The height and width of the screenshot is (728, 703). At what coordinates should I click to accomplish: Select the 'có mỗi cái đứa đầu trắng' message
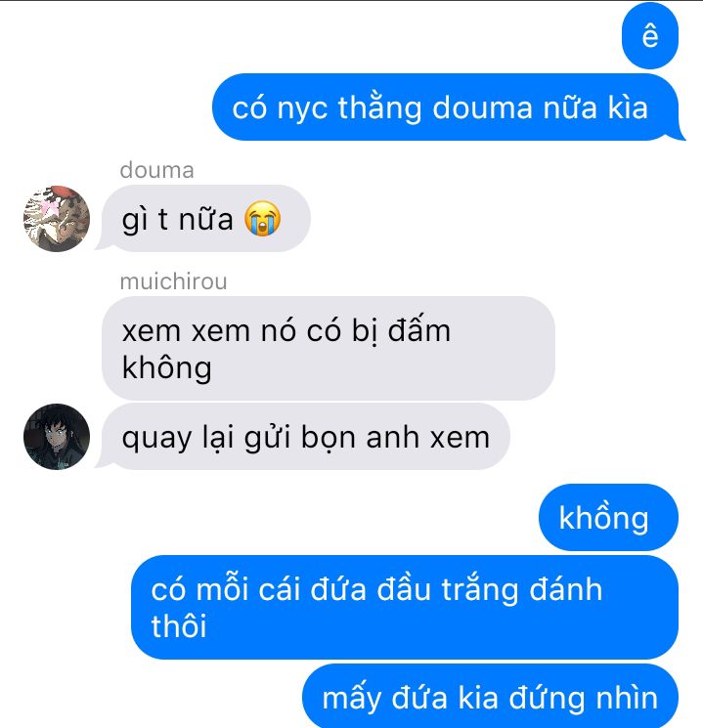(x=405, y=607)
